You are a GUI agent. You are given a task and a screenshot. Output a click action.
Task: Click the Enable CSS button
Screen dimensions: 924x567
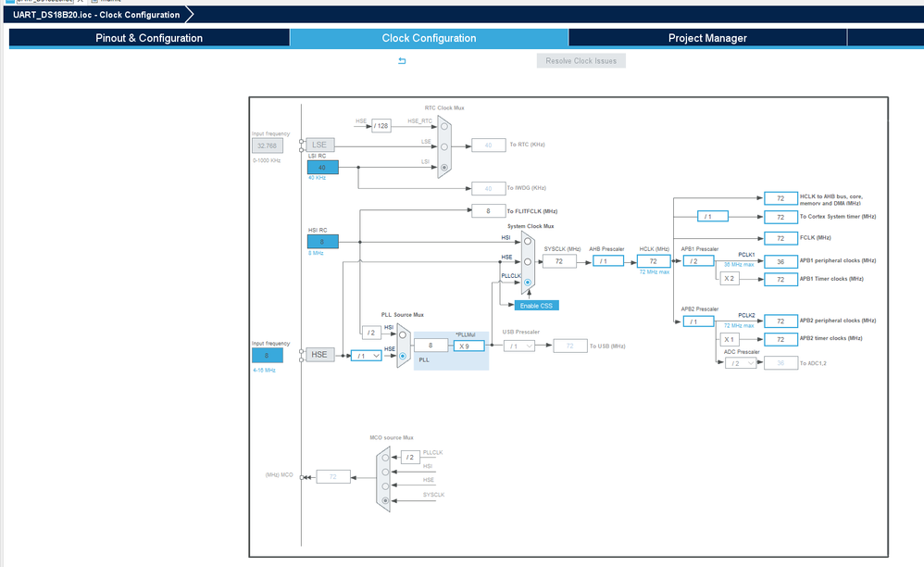click(536, 306)
